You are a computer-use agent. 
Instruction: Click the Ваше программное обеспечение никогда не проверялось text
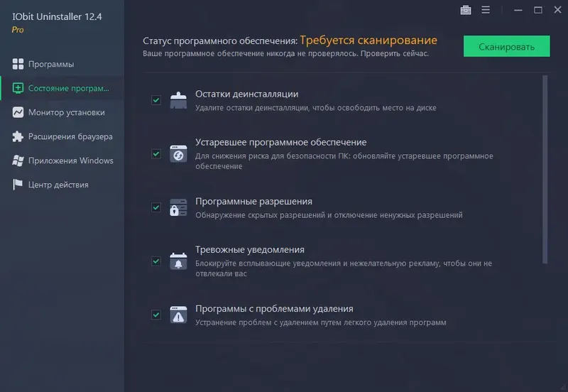(x=285, y=53)
